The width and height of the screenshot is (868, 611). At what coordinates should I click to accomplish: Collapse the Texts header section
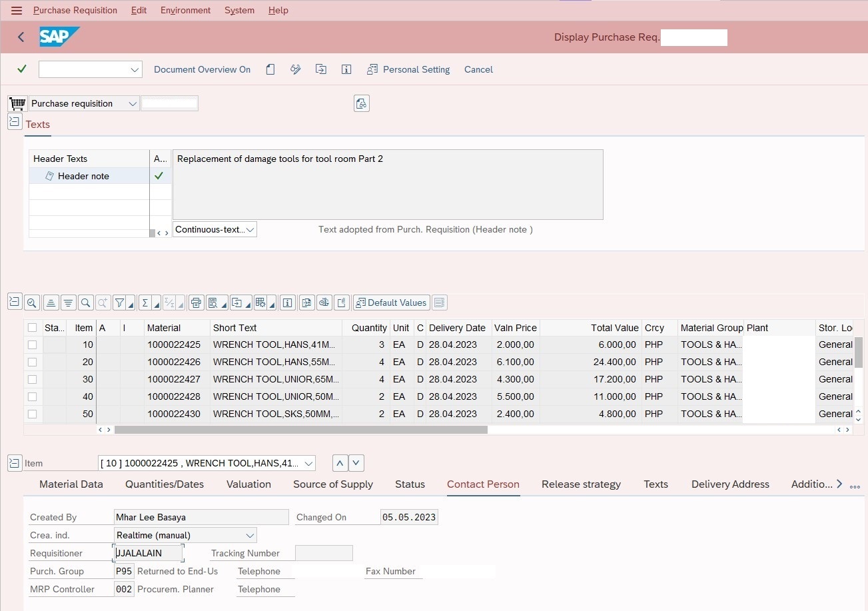(15, 121)
